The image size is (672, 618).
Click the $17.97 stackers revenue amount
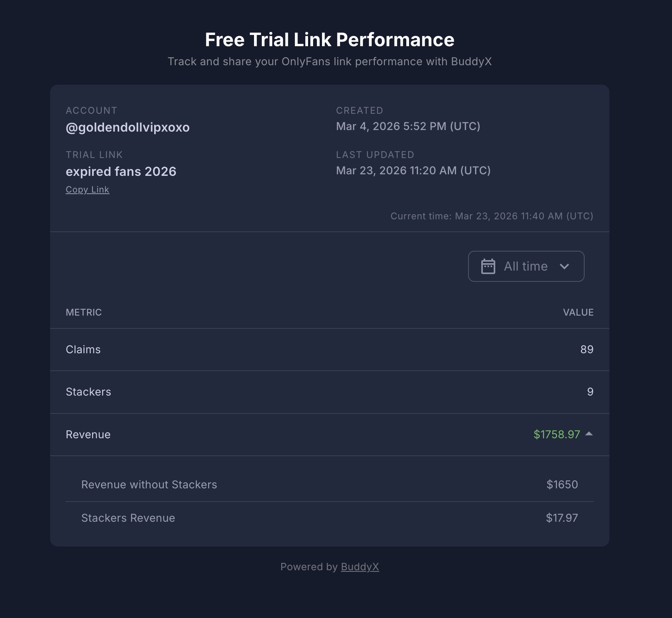(x=562, y=518)
